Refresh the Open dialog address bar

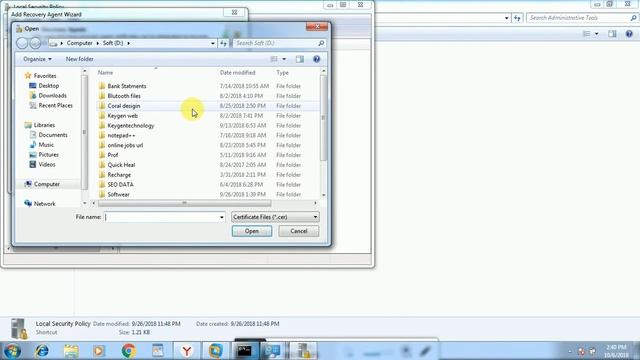223,43
